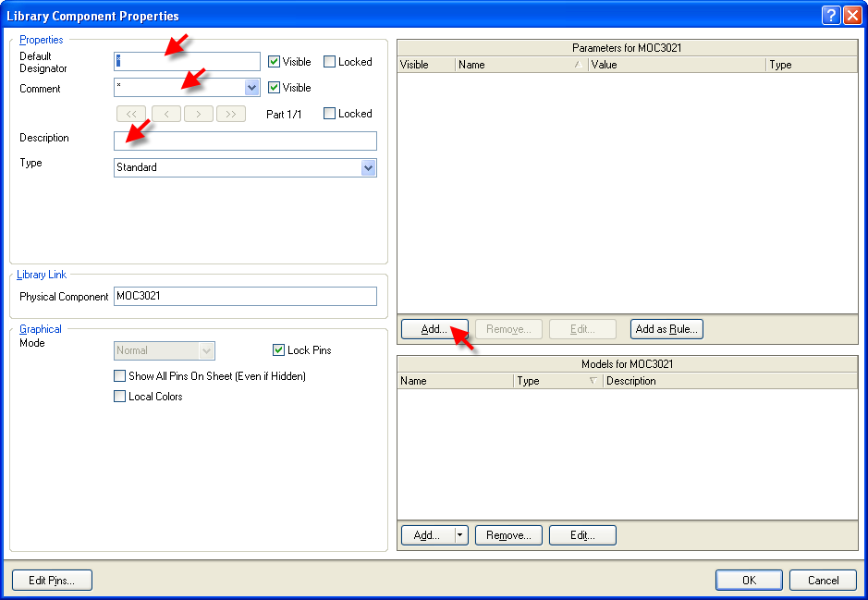868x600 pixels.
Task: Go to previous part with < button
Action: (x=166, y=114)
